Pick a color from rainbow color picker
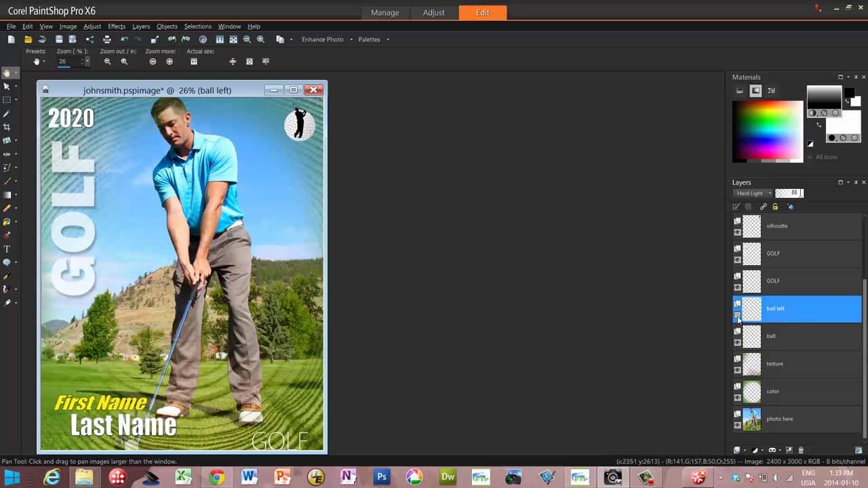 tap(768, 129)
